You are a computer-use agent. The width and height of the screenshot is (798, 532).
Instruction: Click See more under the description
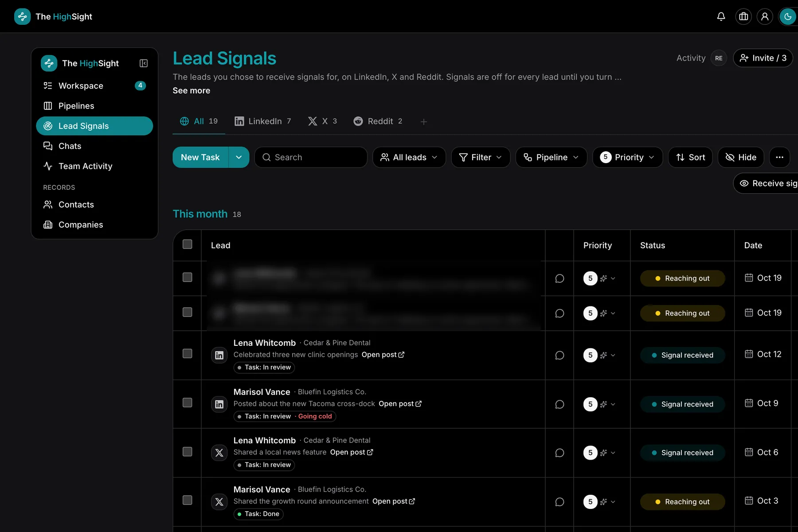coord(192,91)
